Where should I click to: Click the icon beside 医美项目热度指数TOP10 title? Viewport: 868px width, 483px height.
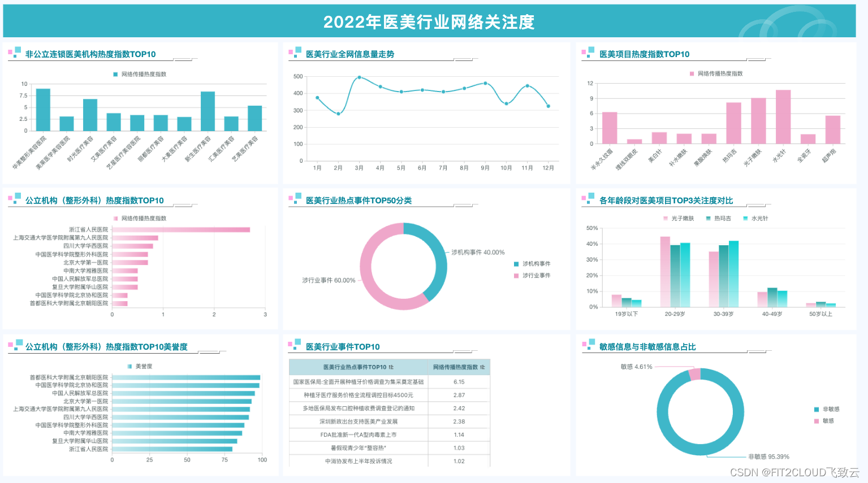588,53
